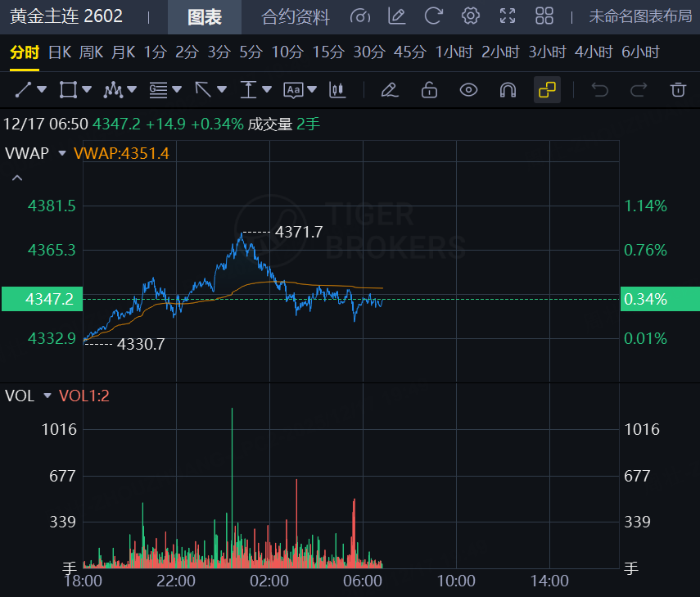Image resolution: width=700 pixels, height=597 pixels.
Task: Click the 4347.2 current price label
Action: [x=49, y=300]
